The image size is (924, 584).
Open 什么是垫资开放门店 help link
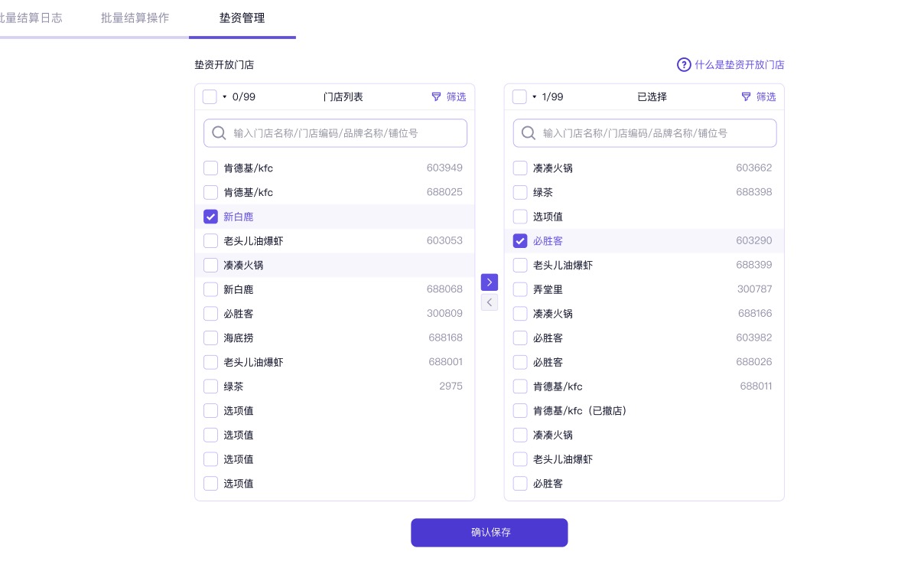(x=739, y=65)
